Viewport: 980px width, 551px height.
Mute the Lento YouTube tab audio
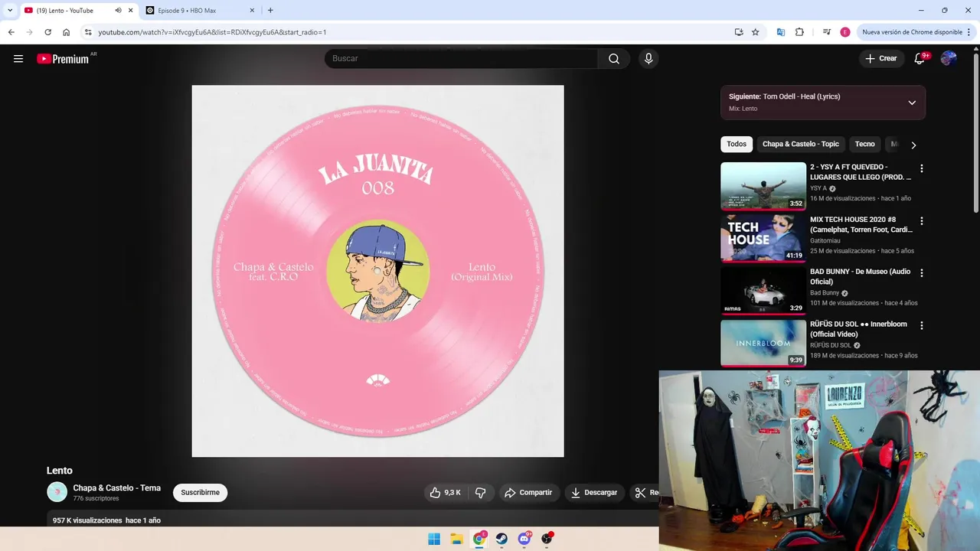(118, 11)
